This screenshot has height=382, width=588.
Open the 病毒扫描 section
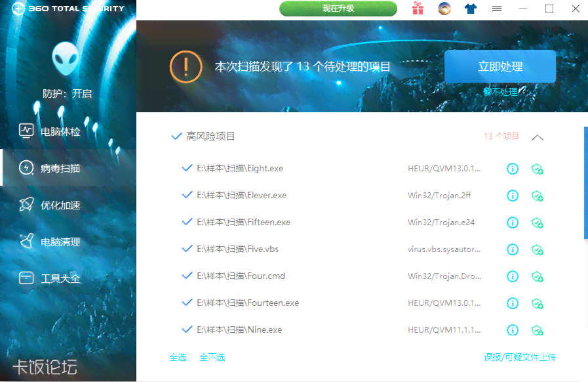68,168
